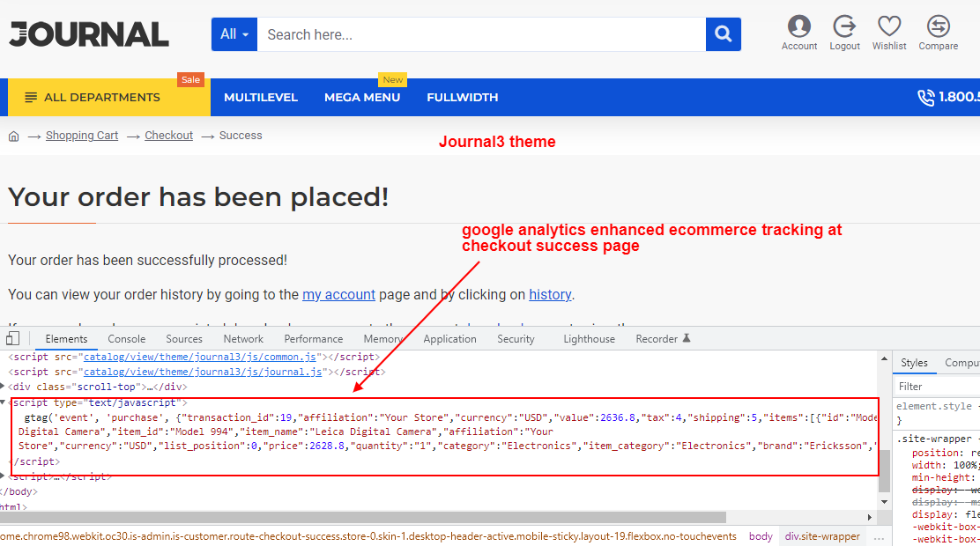
Task: Switch to the Recorder tab
Action: (x=663, y=338)
